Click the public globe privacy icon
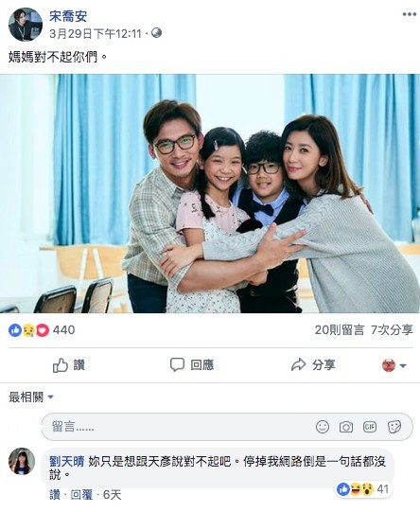This screenshot has width=420, height=512. pyautogui.click(x=156, y=33)
